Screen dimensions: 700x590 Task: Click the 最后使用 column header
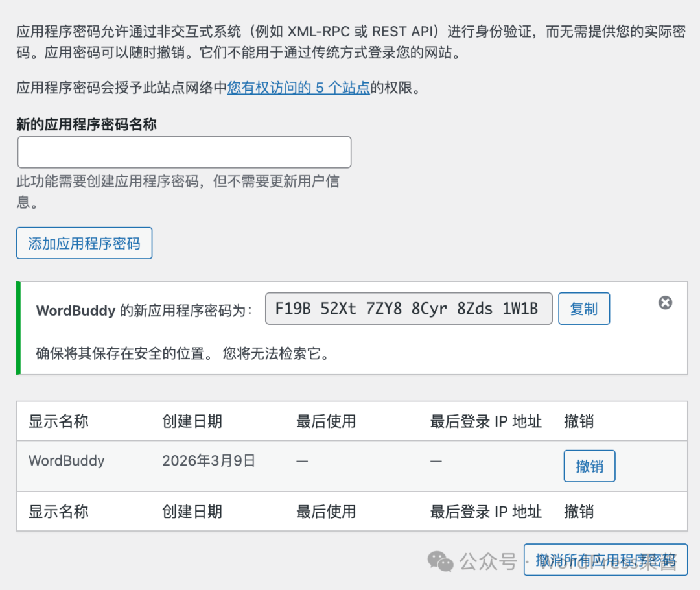[325, 421]
